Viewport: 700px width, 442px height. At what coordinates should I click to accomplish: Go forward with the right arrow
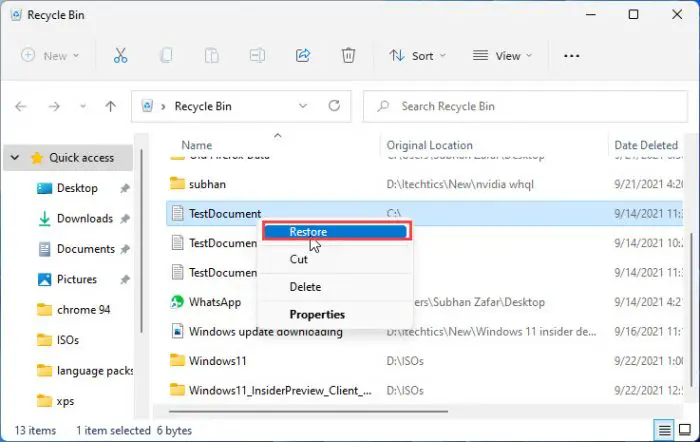54,106
